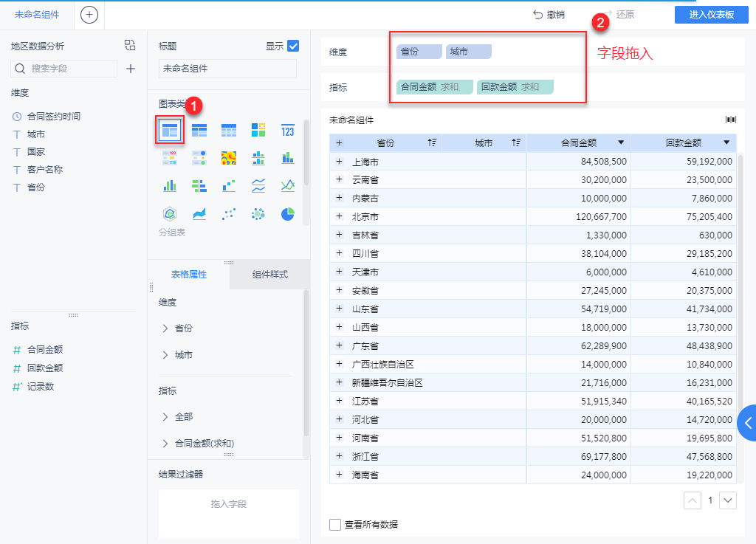Viewport: 756px width, 544px height.
Task: Go to next table page arrow
Action: tap(727, 500)
